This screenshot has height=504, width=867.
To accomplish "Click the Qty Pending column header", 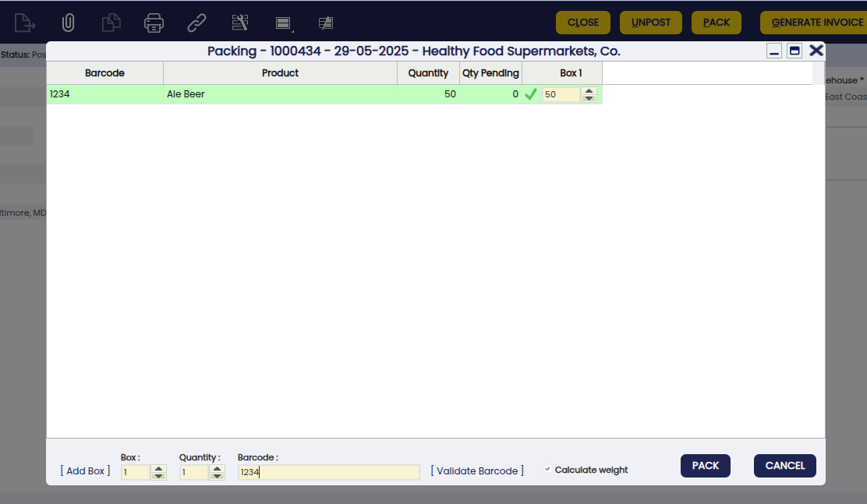I will [x=490, y=73].
